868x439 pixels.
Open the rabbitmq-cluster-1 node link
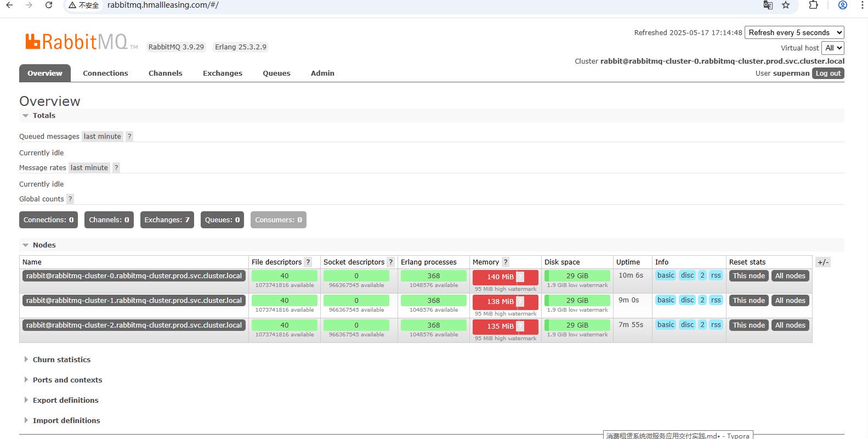[134, 301]
